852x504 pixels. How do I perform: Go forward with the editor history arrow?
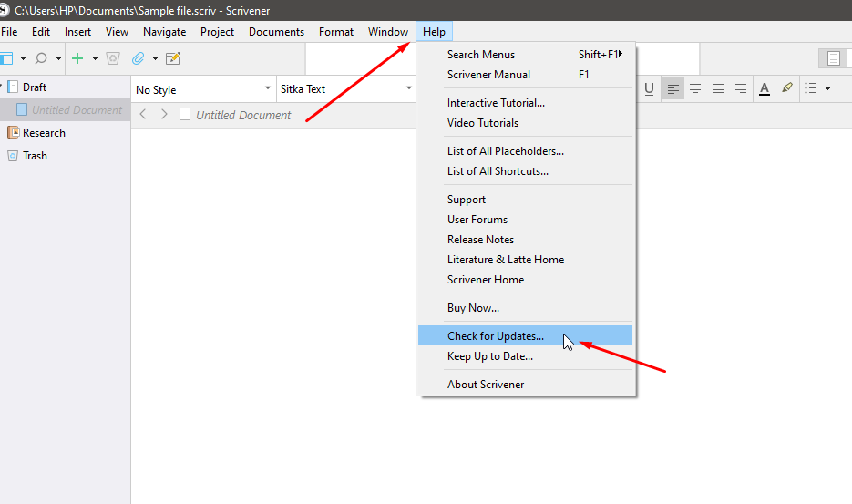point(164,114)
